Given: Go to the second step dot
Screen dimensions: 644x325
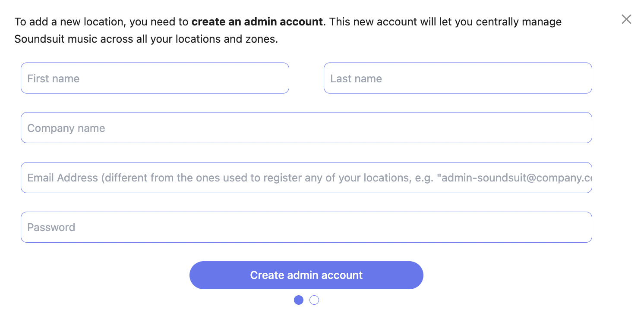Looking at the screenshot, I should [x=314, y=300].
